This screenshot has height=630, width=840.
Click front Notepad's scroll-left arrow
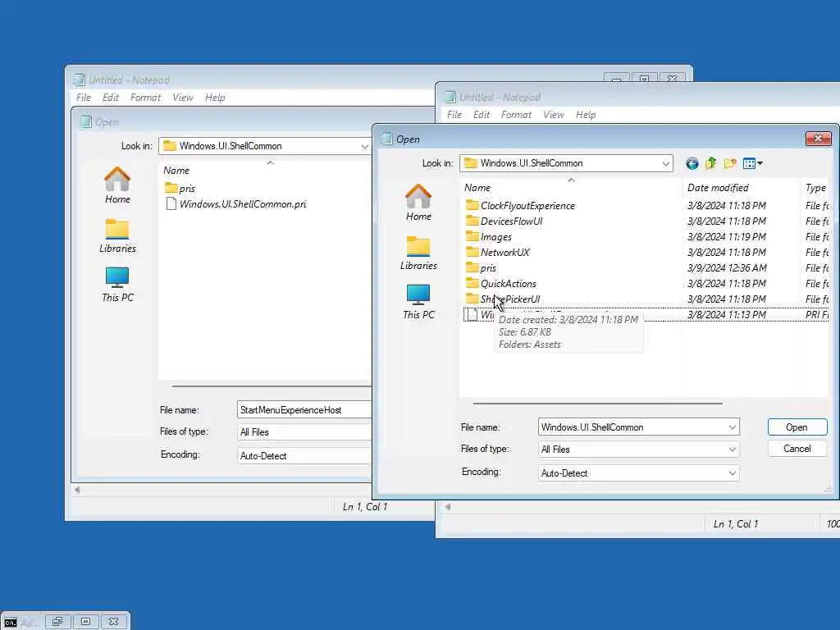pyautogui.click(x=448, y=507)
